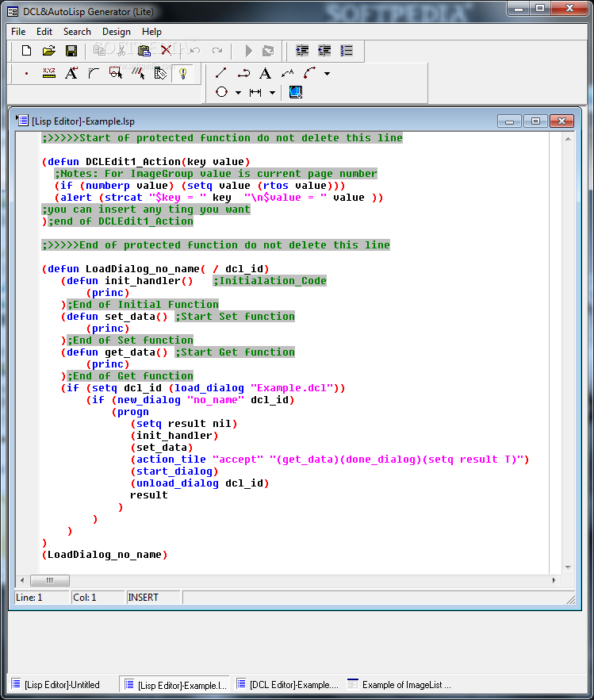Image resolution: width=594 pixels, height=700 pixels.
Task: Open the Help menu
Action: tap(151, 32)
